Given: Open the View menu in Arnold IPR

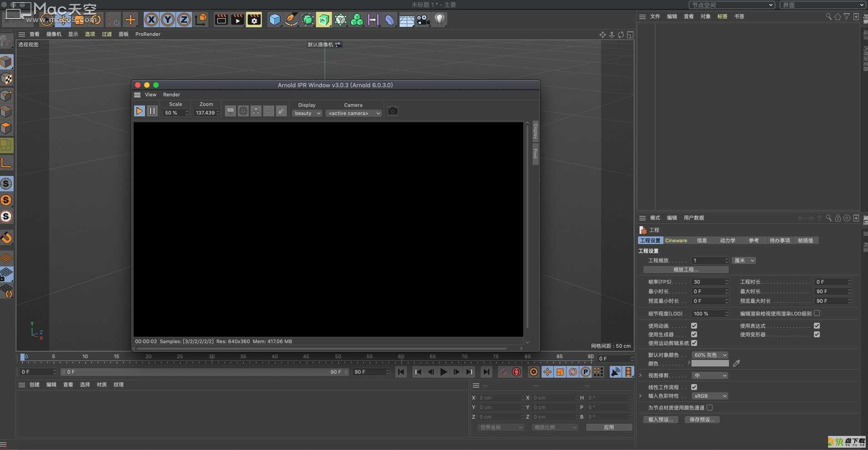Looking at the screenshot, I should (151, 95).
